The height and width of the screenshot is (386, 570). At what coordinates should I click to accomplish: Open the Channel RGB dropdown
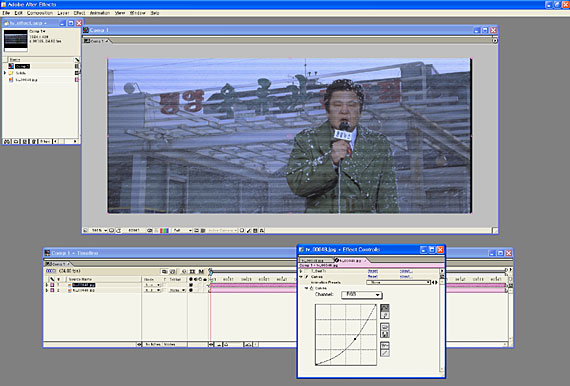pos(361,295)
